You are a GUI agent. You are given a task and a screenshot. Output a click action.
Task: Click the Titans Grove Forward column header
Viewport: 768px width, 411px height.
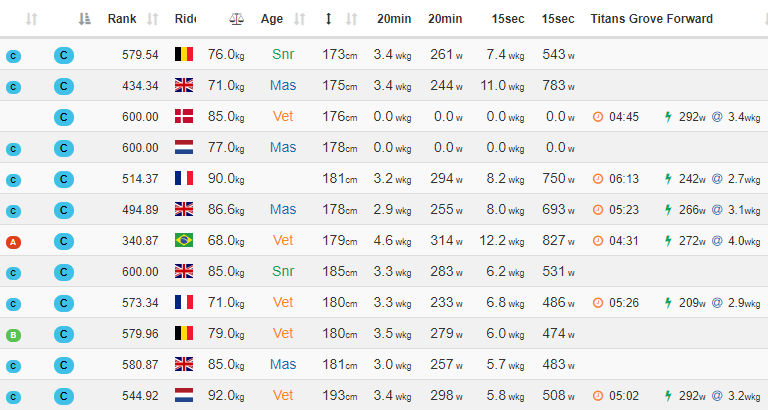click(x=652, y=19)
